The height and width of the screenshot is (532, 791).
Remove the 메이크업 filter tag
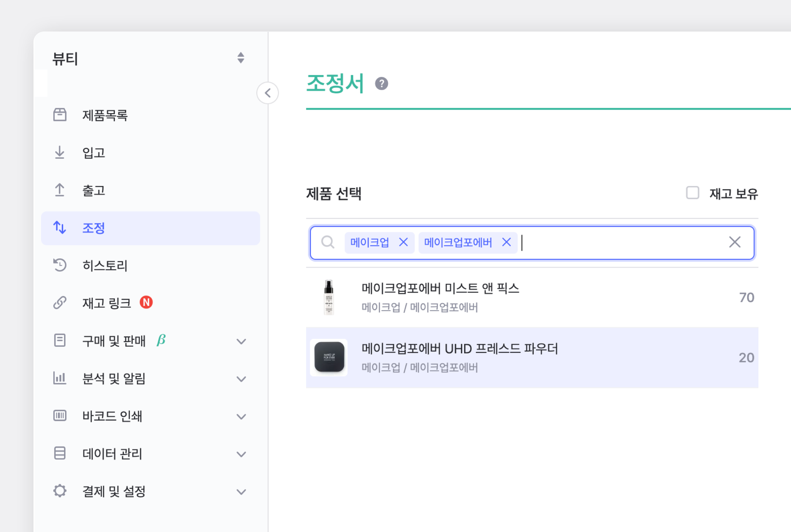403,242
